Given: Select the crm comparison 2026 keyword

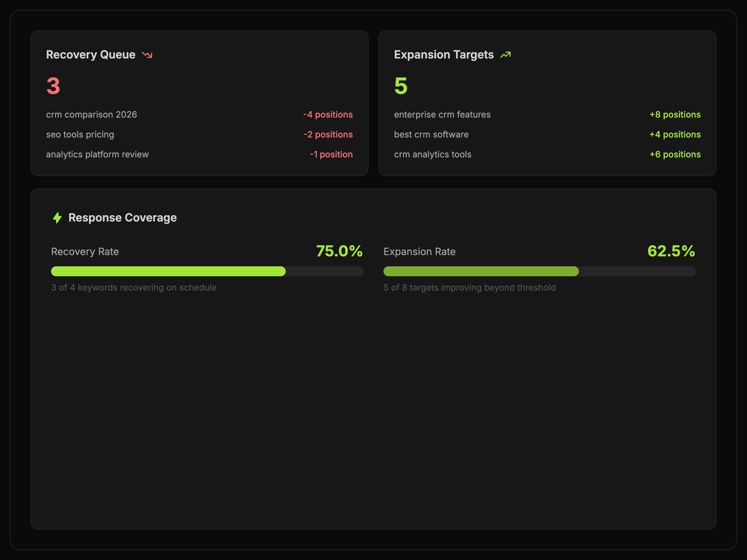Looking at the screenshot, I should click(x=92, y=115).
